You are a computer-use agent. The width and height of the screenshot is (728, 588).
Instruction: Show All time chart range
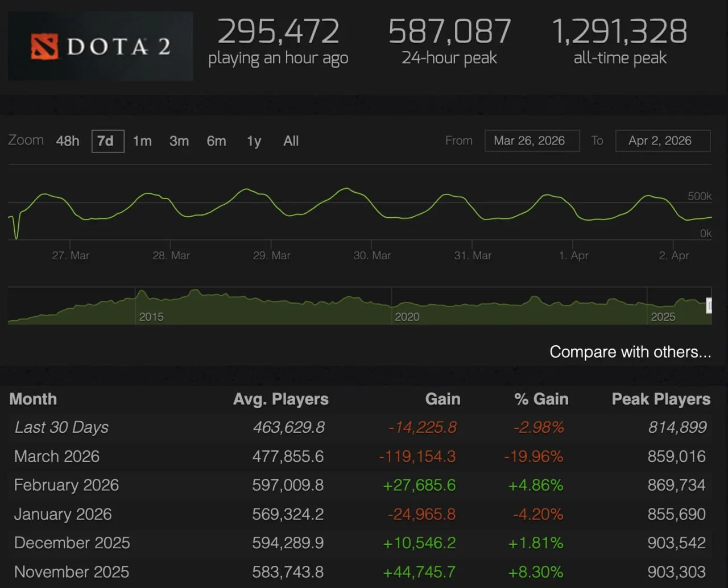coord(291,141)
